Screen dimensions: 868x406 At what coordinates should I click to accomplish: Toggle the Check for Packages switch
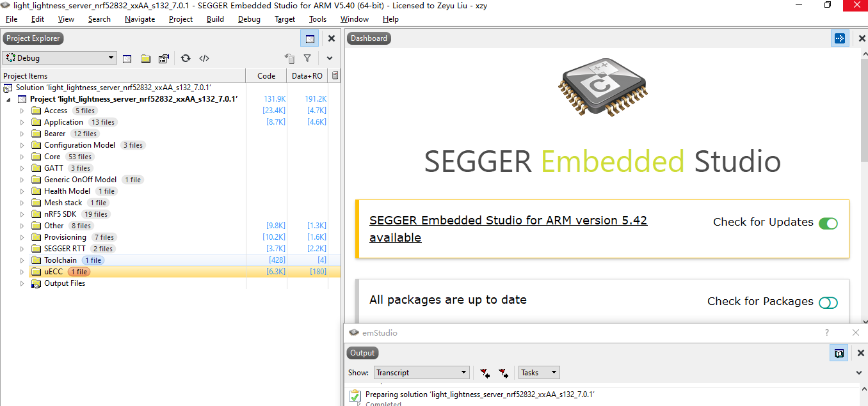[828, 302]
